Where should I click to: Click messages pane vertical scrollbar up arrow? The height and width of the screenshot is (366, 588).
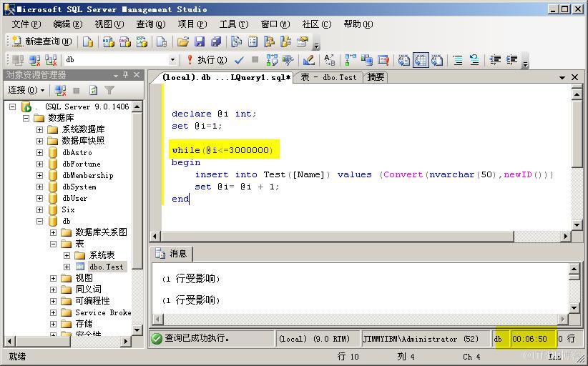pos(574,269)
